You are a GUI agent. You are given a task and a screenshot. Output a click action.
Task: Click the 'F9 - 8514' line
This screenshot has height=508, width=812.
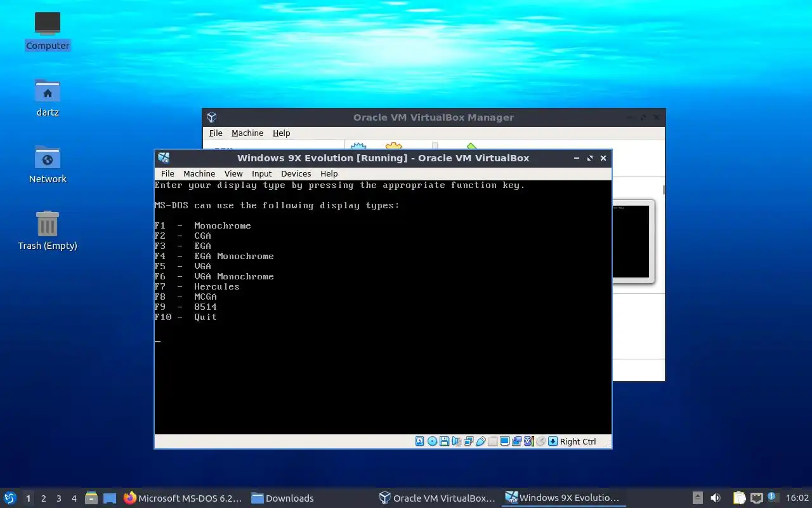186,307
